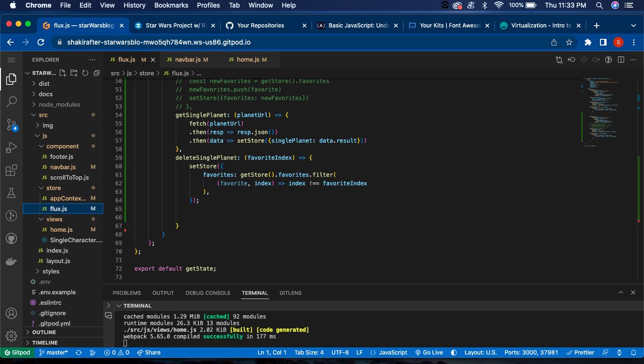Open the Accounts menu in activity bar
Viewport: 644px width, 364px height.
[11, 313]
